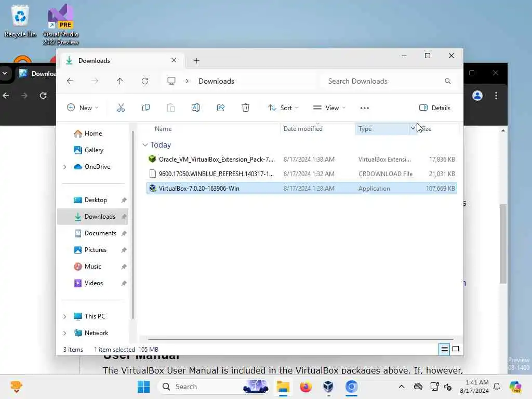Open Music quick access folder
Screen dimensions: 532x399
point(93,267)
